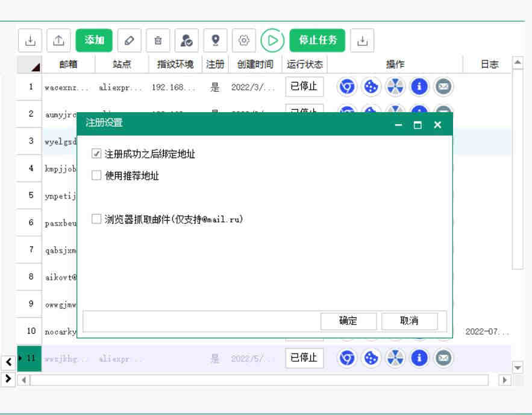Click the 取消 button in dialog
532x415 pixels.
coord(410,321)
